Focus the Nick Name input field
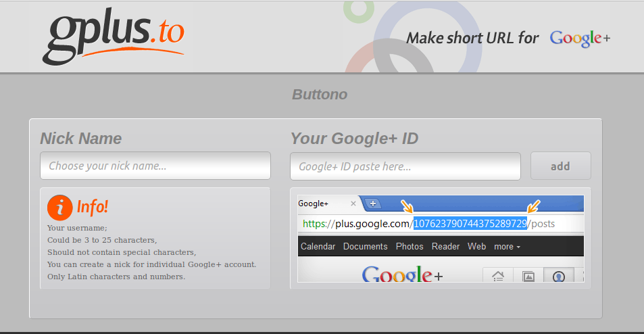The width and height of the screenshot is (644, 334). (x=155, y=166)
